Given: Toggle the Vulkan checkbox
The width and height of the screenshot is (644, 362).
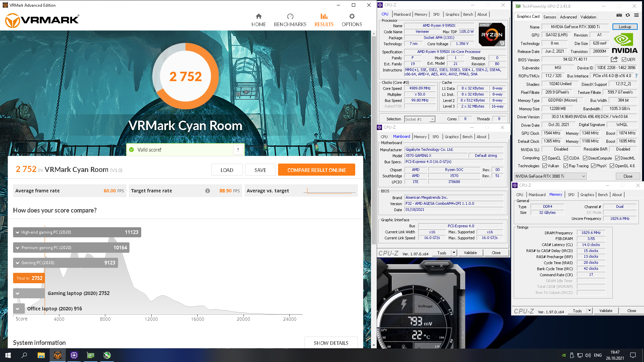Looking at the screenshot, I should point(544,166).
